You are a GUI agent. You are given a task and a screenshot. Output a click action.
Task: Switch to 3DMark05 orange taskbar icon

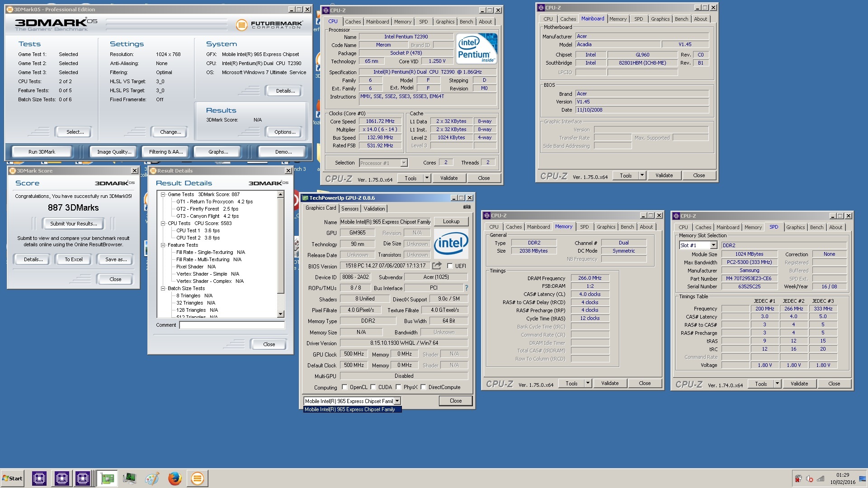coord(197,478)
